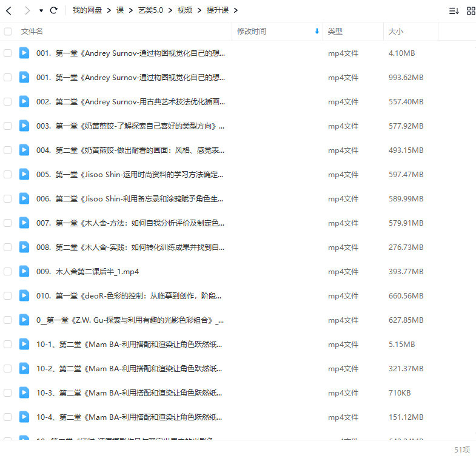Sort by 大小 column header
Screen dimensions: 476x458
[396, 32]
